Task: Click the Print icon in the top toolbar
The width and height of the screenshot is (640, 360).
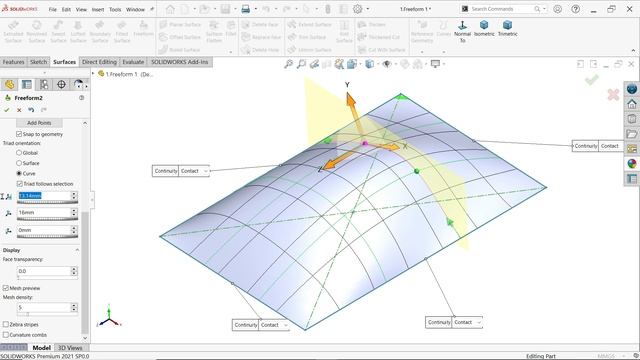Action: point(245,9)
